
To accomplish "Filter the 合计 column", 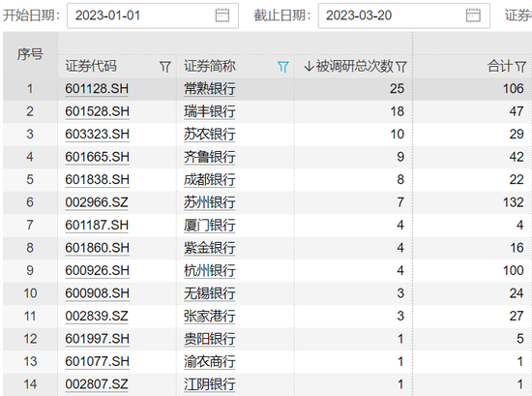I will 520,67.
